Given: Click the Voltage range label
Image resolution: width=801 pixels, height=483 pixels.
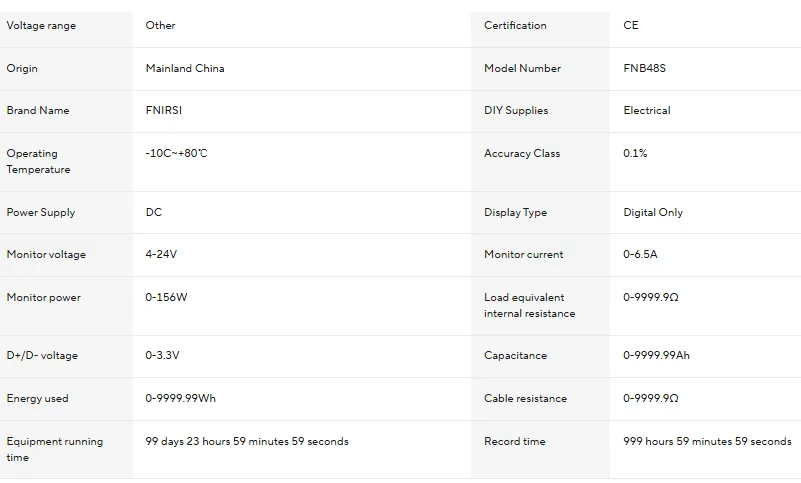Looking at the screenshot, I should pyautogui.click(x=41, y=26).
